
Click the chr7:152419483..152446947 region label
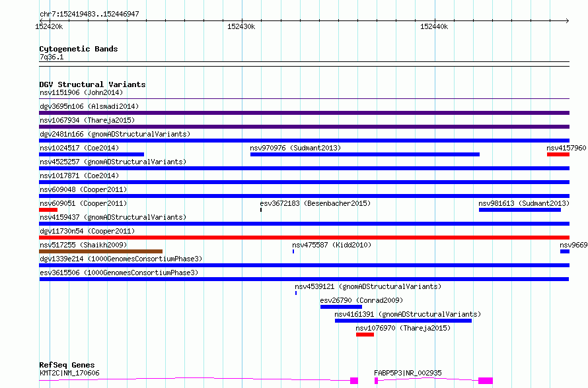[89, 15]
